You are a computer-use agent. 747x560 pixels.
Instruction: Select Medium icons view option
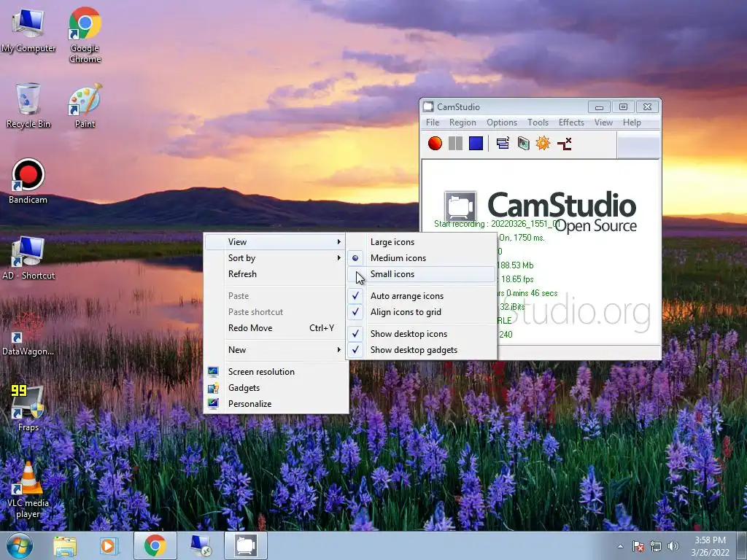coord(422,257)
